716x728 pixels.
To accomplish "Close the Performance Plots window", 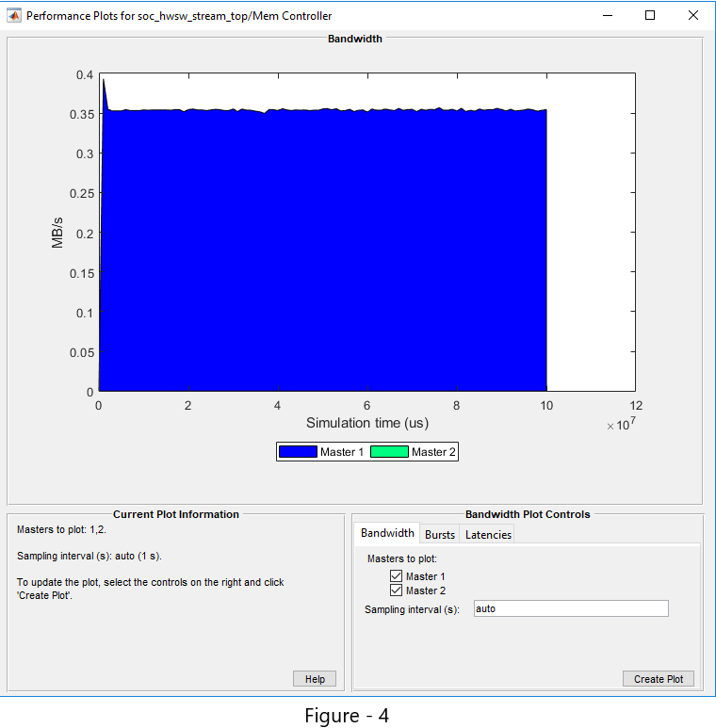I will point(693,15).
